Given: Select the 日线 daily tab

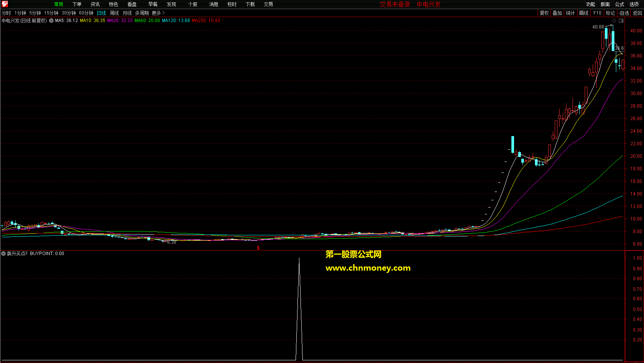Looking at the screenshot, I should click(x=101, y=13).
